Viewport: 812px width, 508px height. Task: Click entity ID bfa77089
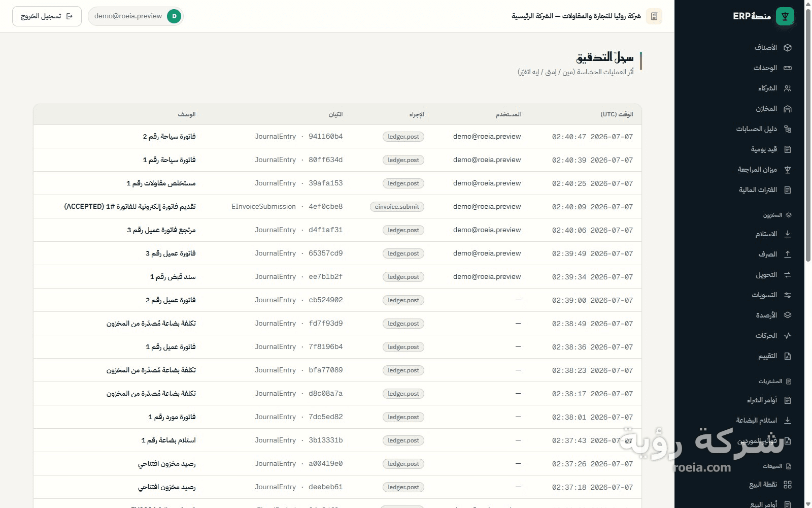(x=326, y=370)
